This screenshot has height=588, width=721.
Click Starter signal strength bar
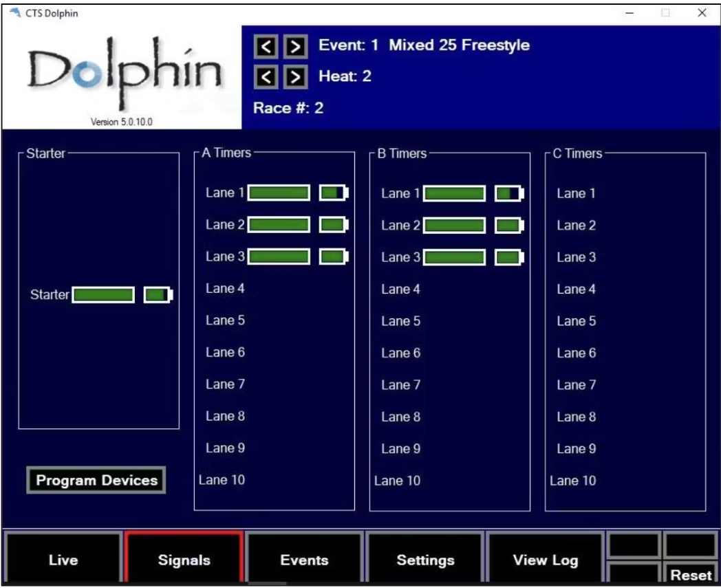pyautogui.click(x=103, y=295)
